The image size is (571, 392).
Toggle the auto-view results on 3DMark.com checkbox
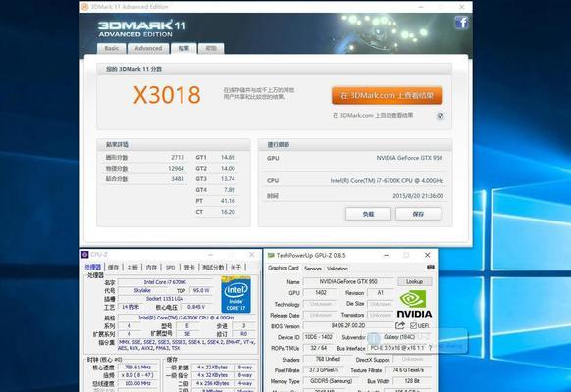441,116
